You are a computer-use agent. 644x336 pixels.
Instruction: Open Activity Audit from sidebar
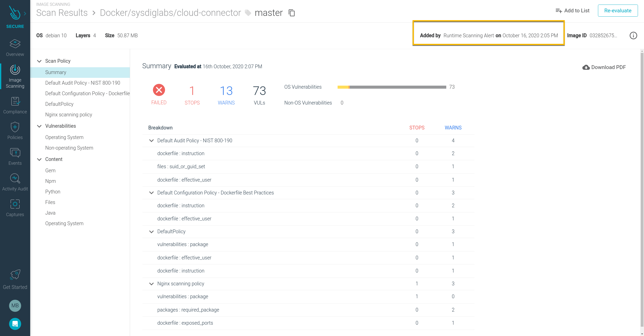[x=15, y=179]
